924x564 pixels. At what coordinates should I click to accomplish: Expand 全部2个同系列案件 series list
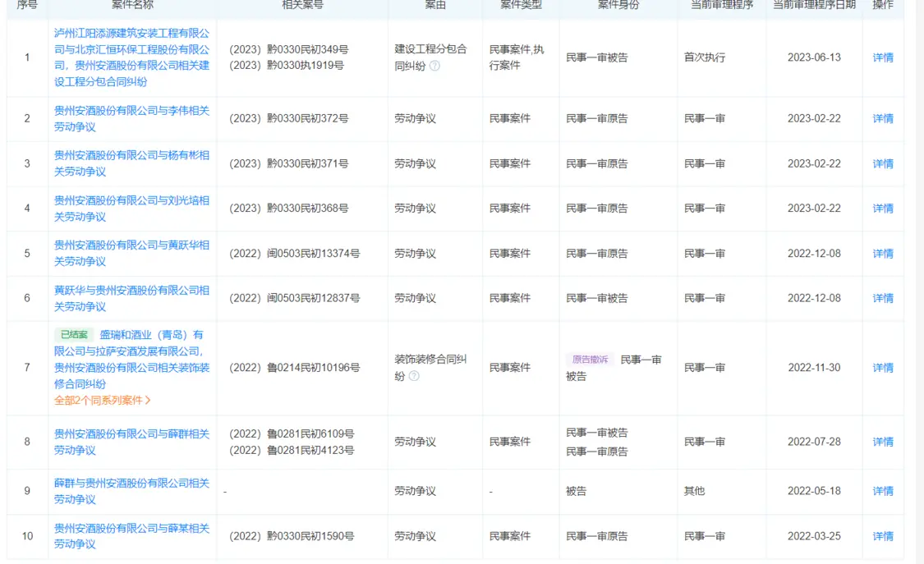(103, 401)
